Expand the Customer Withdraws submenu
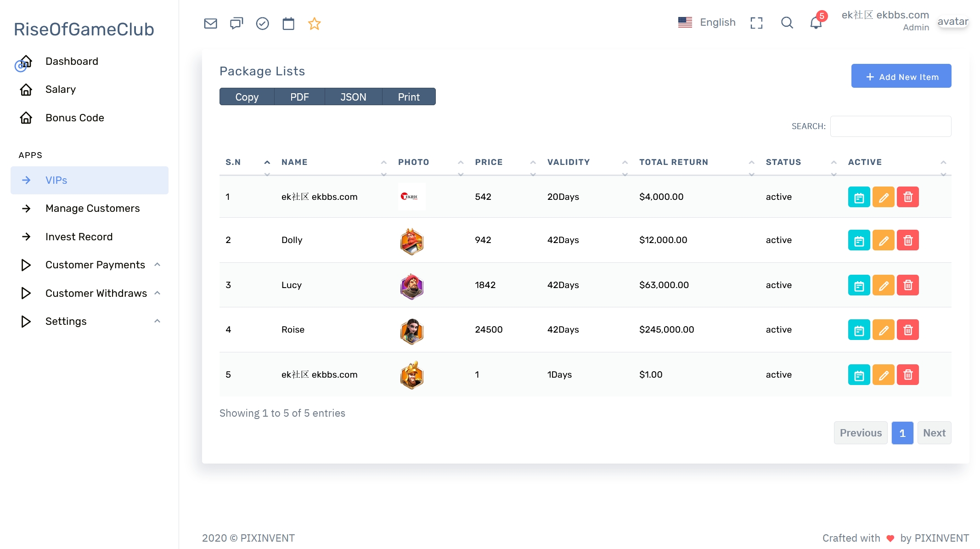The width and height of the screenshot is (980, 549). click(90, 293)
